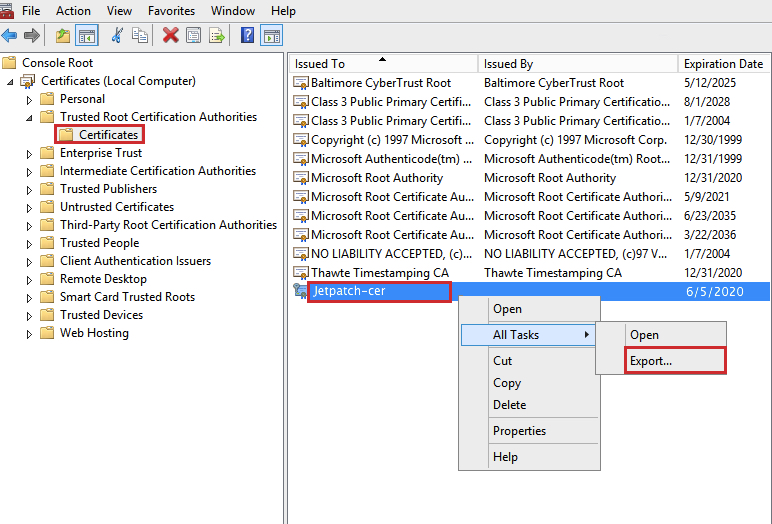Image resolution: width=772 pixels, height=524 pixels.
Task: Sort by the Expiration Date column header
Action: 723,64
